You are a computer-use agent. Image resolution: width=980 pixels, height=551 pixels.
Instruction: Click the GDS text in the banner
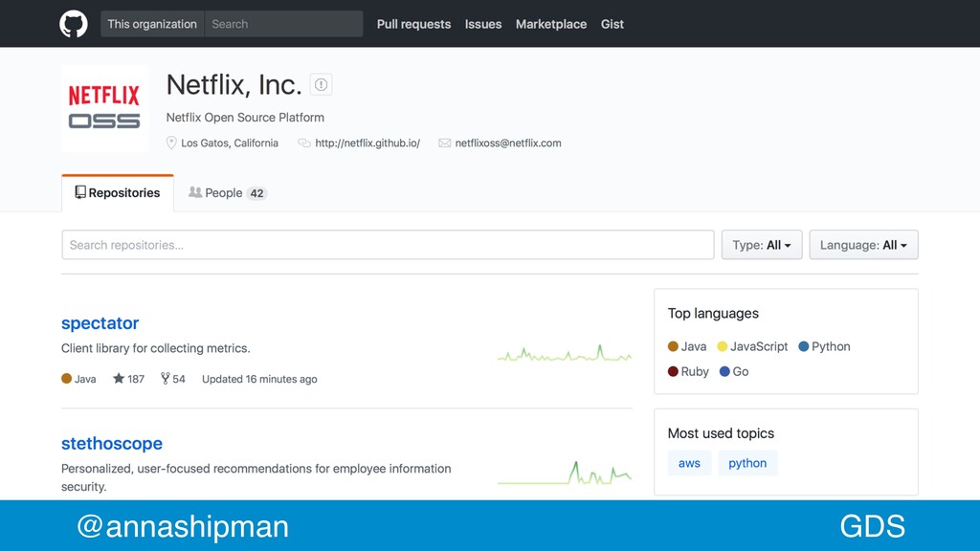pyautogui.click(x=873, y=526)
